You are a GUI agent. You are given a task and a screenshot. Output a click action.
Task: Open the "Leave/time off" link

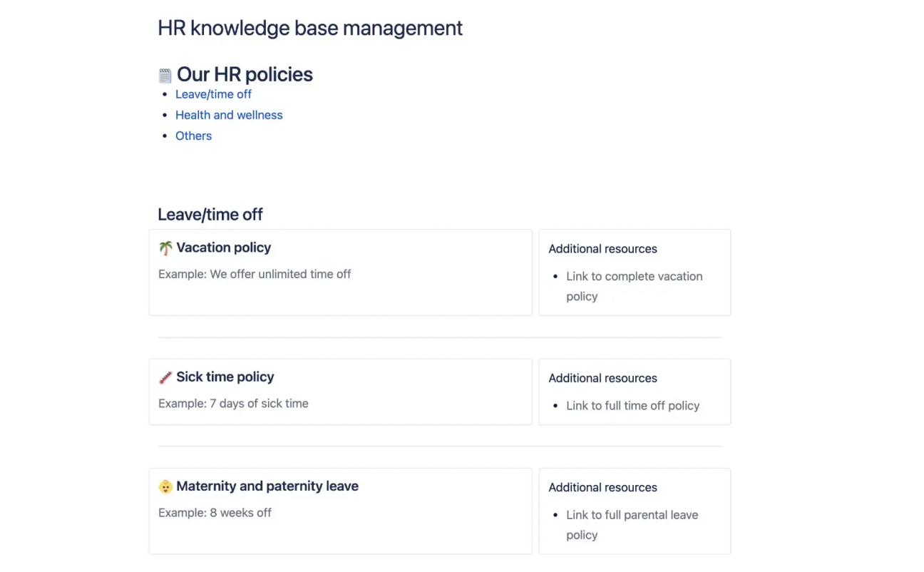pyautogui.click(x=213, y=94)
